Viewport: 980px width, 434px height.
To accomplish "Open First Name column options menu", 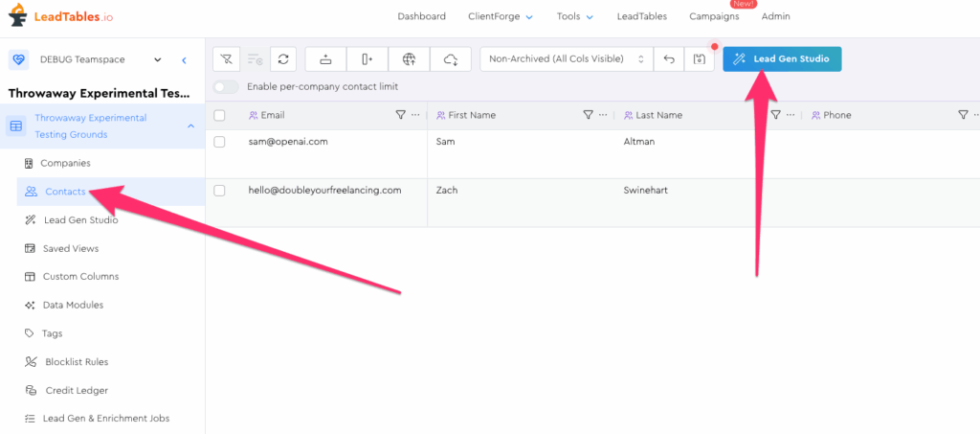I will tap(603, 115).
